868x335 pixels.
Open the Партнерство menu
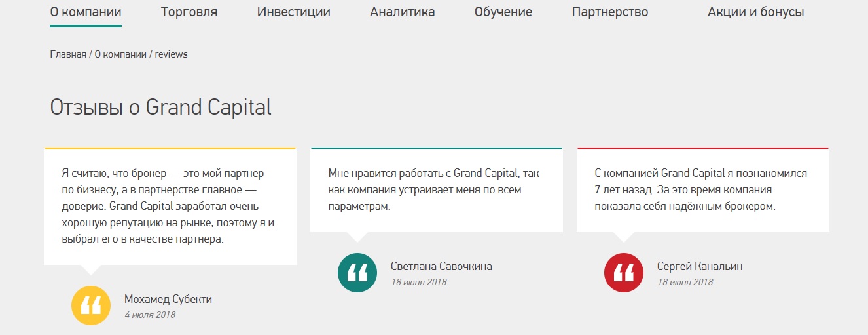pyautogui.click(x=610, y=12)
